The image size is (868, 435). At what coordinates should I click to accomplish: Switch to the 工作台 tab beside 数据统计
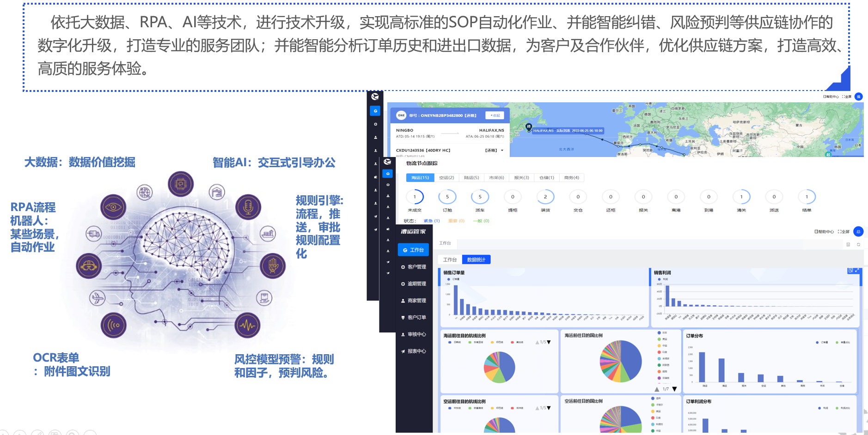450,260
